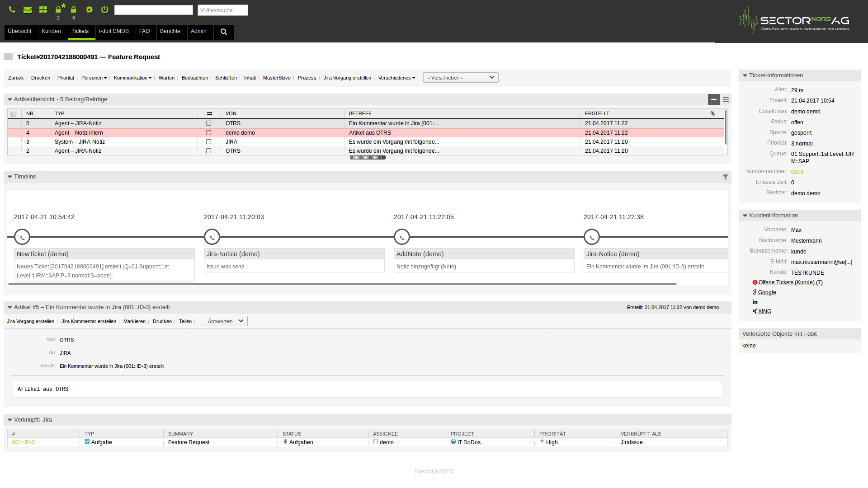Click the ticket flag icon before ticket title
The height and width of the screenshot is (488, 868).
pos(8,57)
